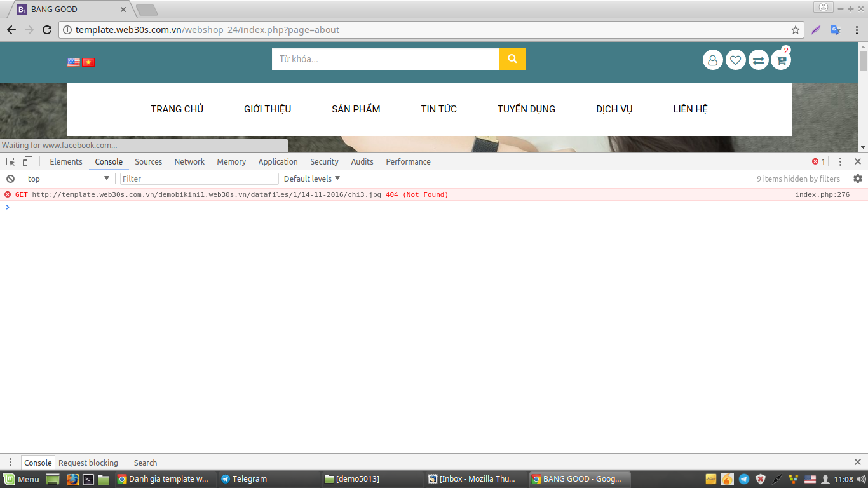Open the user account icon
This screenshot has width=868, height=488.
[713, 60]
